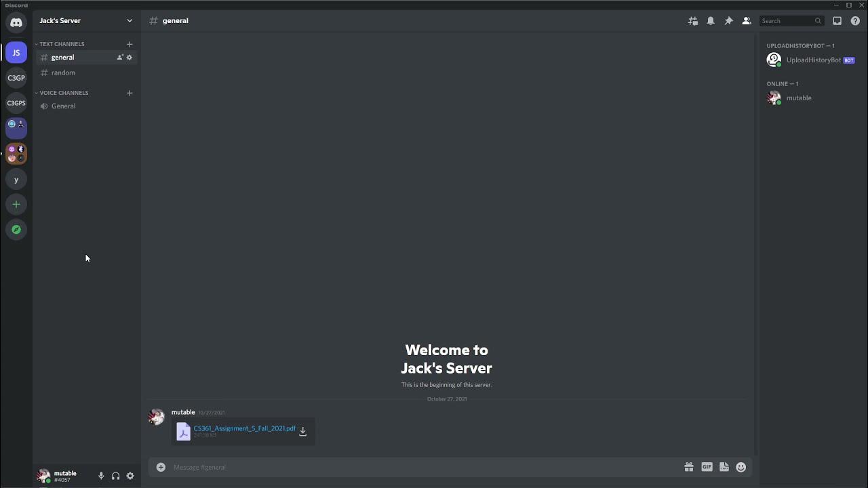The image size is (868, 488).
Task: Open notification settings bell icon
Action: click(711, 21)
